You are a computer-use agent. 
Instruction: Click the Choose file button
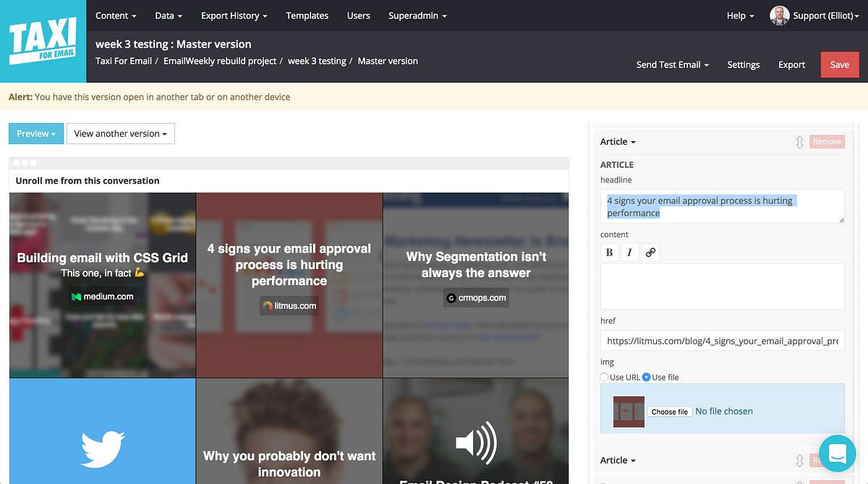click(x=669, y=412)
